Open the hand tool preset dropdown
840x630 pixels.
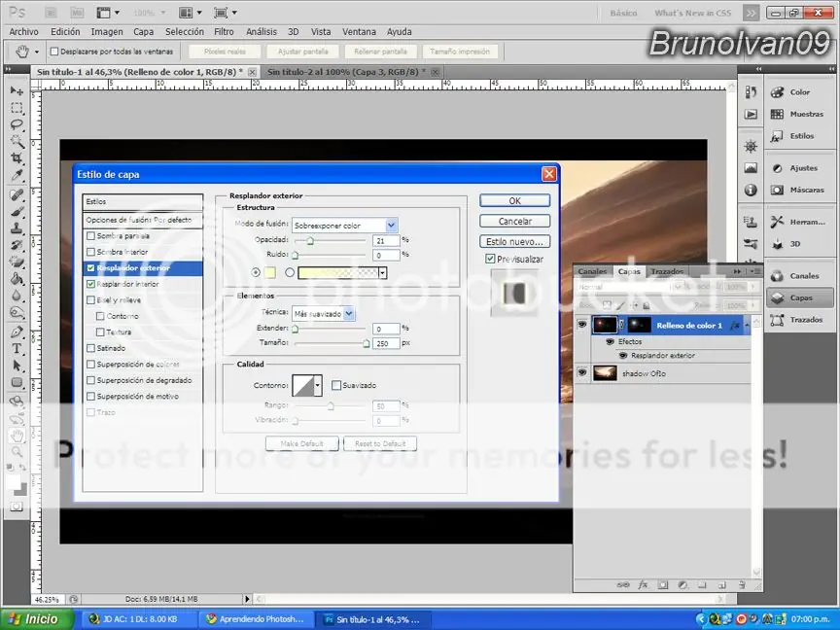[36, 52]
